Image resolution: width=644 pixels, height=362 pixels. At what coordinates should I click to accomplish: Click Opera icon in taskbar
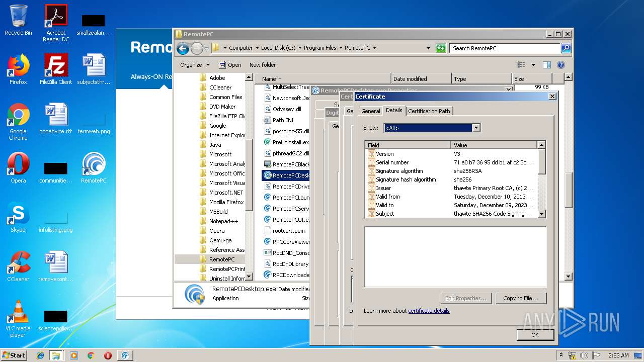[108, 355]
